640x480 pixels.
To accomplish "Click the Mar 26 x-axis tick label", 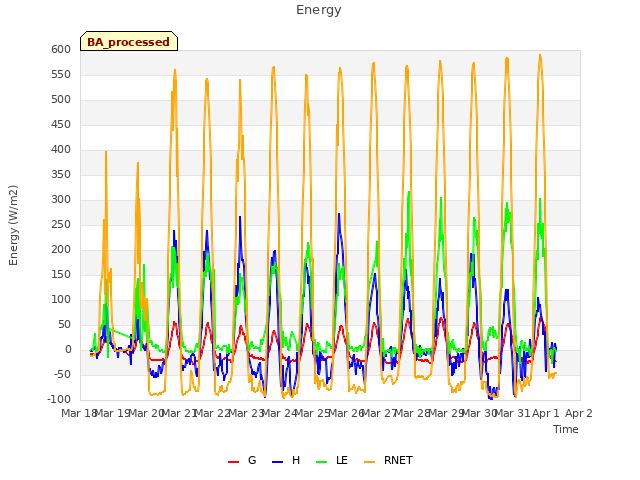I will coord(346,413).
